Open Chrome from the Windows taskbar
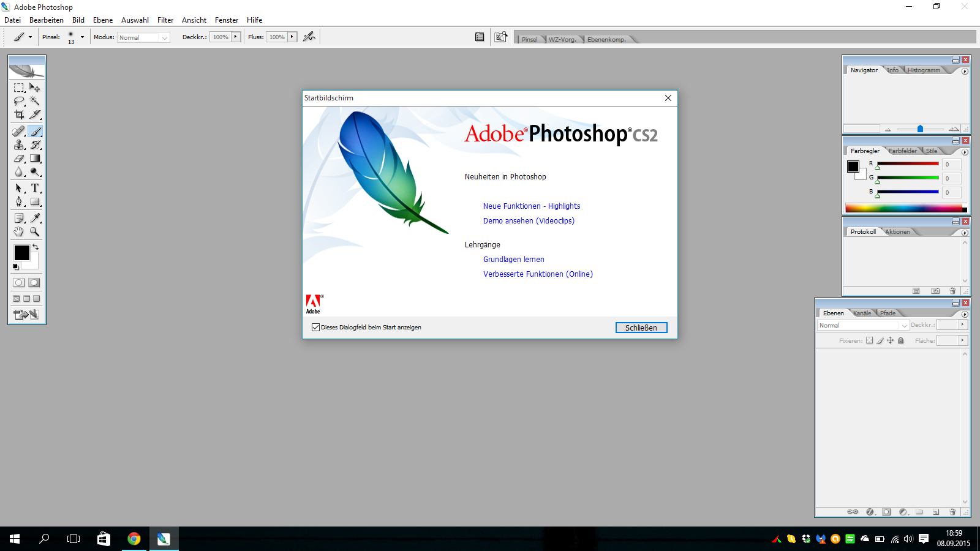 [x=134, y=539]
